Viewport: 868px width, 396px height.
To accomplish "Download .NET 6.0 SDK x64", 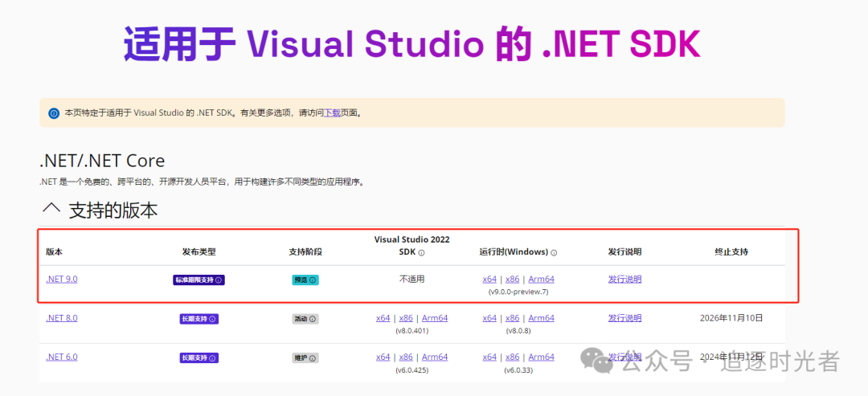I will pos(383,357).
